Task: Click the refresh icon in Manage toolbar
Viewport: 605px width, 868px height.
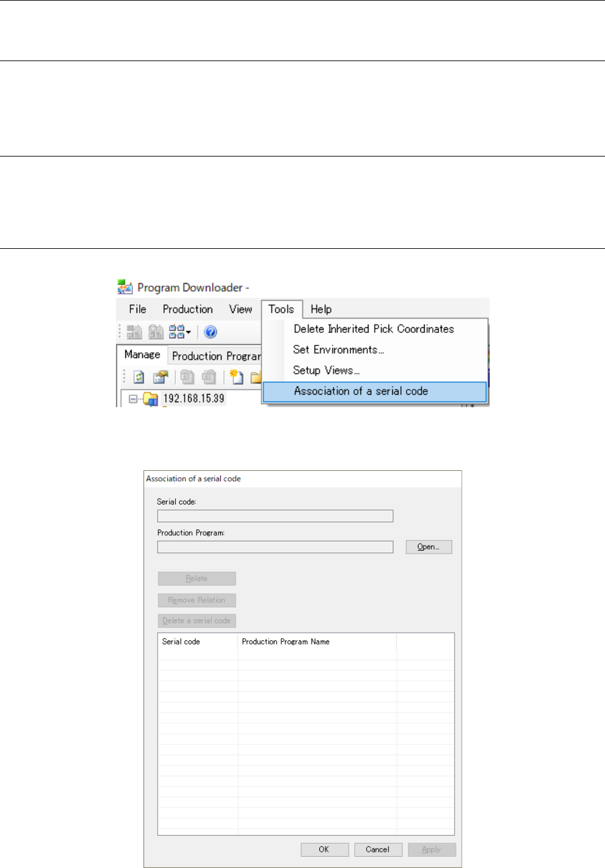Action: pyautogui.click(x=139, y=377)
